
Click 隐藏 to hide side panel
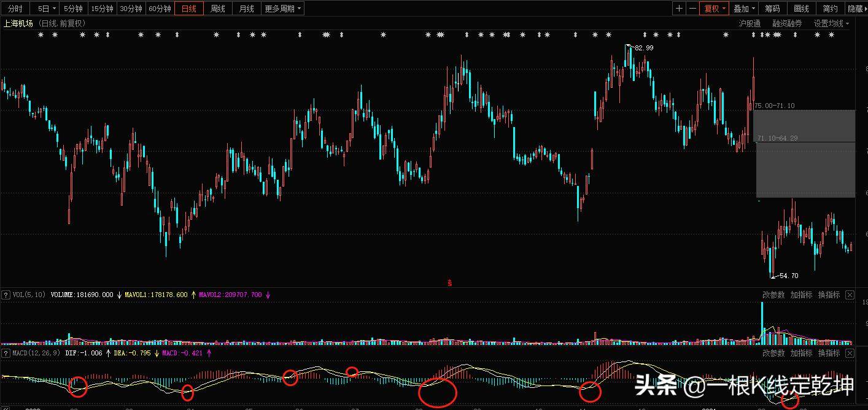pos(856,9)
